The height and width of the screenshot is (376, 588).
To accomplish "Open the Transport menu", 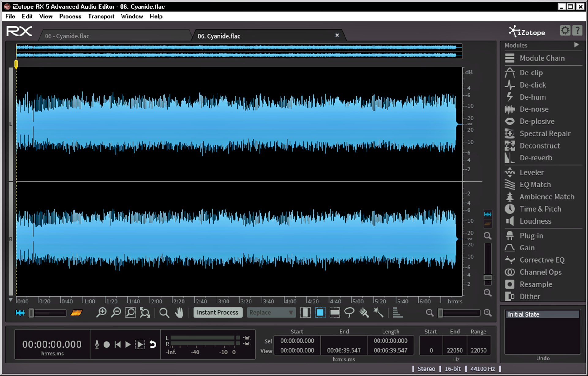I will (101, 17).
